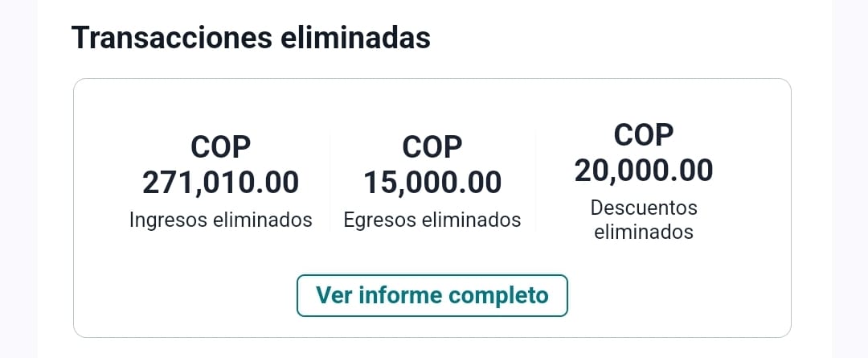Image resolution: width=868 pixels, height=358 pixels.
Task: Click the word eliminados beneath Descuentos
Action: 644,232
